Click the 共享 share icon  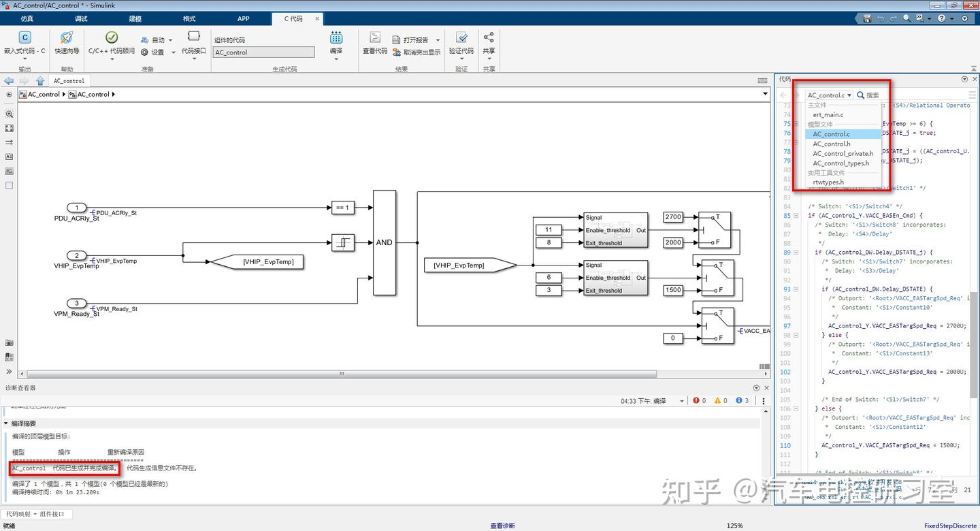pyautogui.click(x=489, y=42)
